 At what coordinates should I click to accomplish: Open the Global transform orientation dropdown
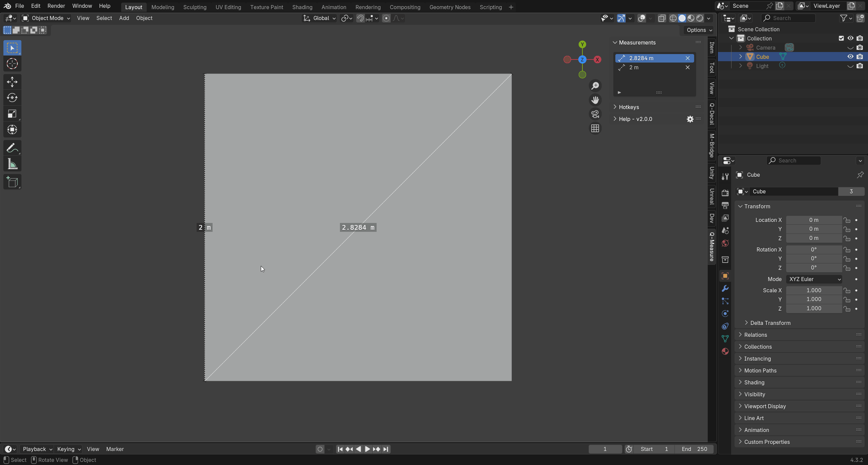pos(319,18)
